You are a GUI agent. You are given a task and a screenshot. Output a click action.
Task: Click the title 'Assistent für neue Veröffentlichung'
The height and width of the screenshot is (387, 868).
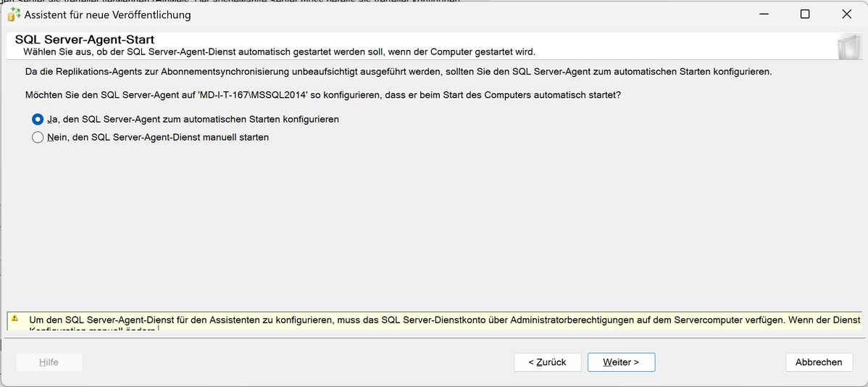[x=107, y=15]
